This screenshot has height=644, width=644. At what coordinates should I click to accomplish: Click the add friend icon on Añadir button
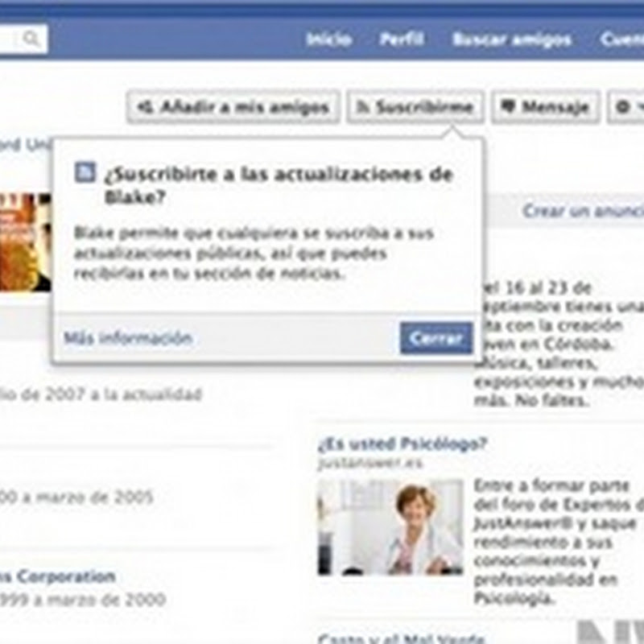tap(145, 108)
